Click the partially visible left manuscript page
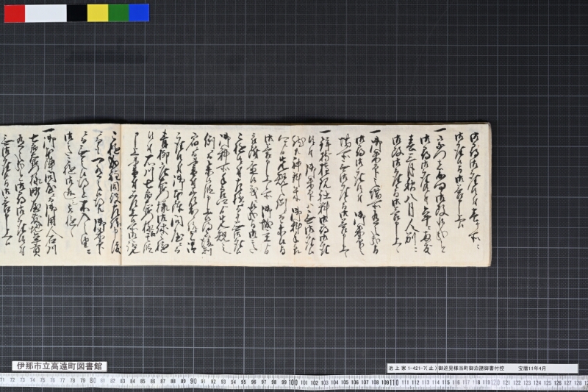The width and height of the screenshot is (588, 392). (x=60, y=195)
